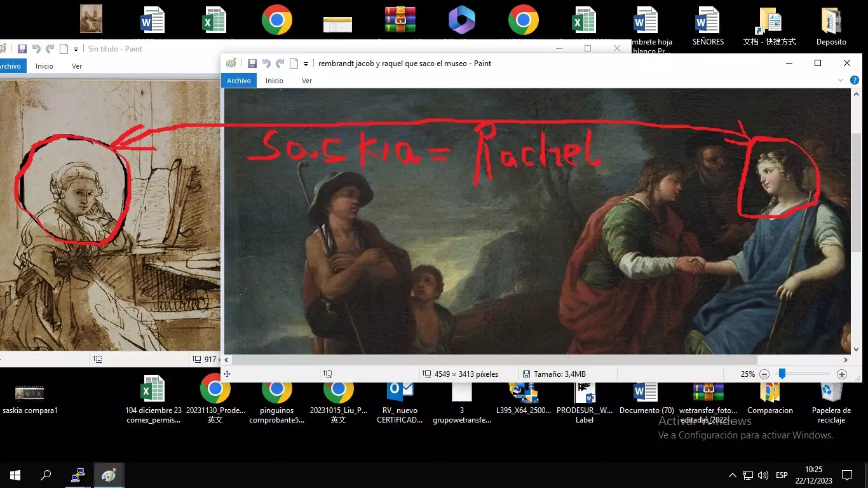Select the wetransfer_foto WinRAR archive
Screen dimensions: 868x488
pyautogui.click(x=708, y=403)
